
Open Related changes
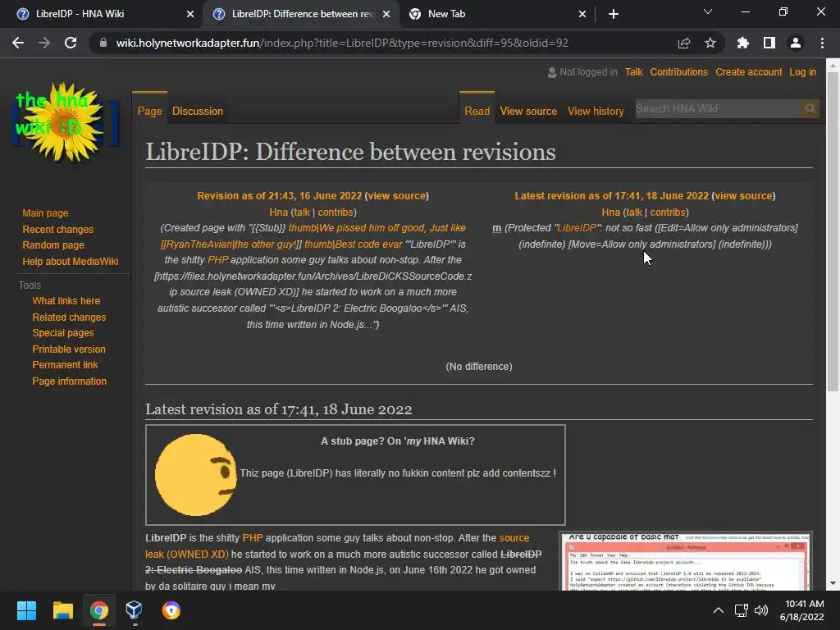coord(69,317)
